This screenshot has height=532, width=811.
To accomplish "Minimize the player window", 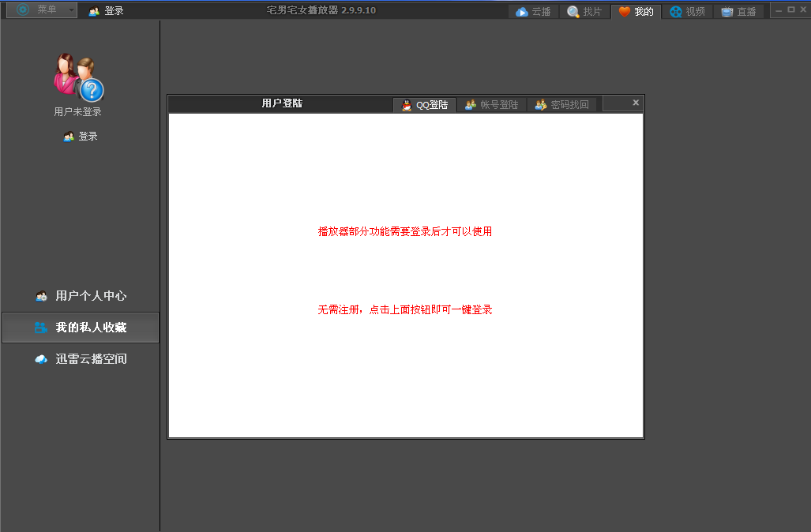I will [x=779, y=10].
